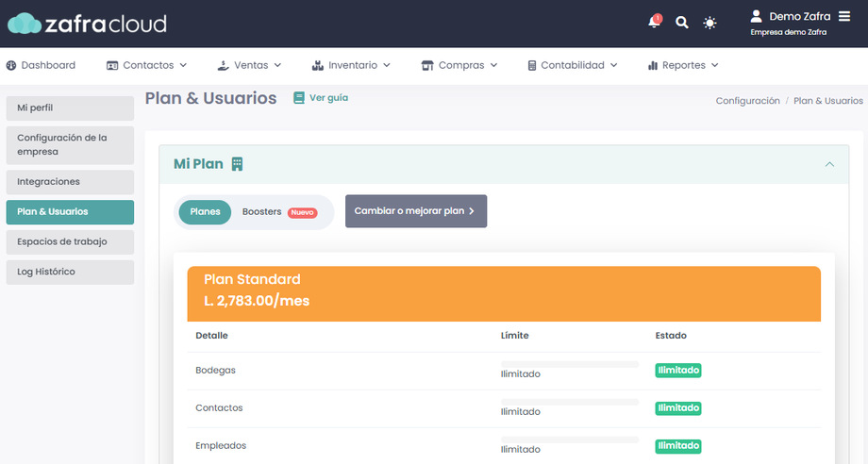Click the Contactos limit progress bar
The height and width of the screenshot is (464, 868).
coord(570,402)
